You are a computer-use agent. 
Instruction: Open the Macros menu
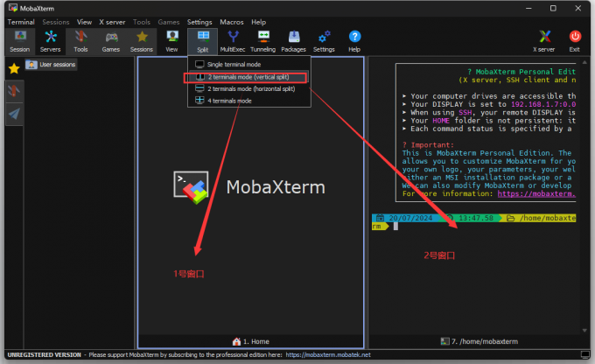click(232, 22)
